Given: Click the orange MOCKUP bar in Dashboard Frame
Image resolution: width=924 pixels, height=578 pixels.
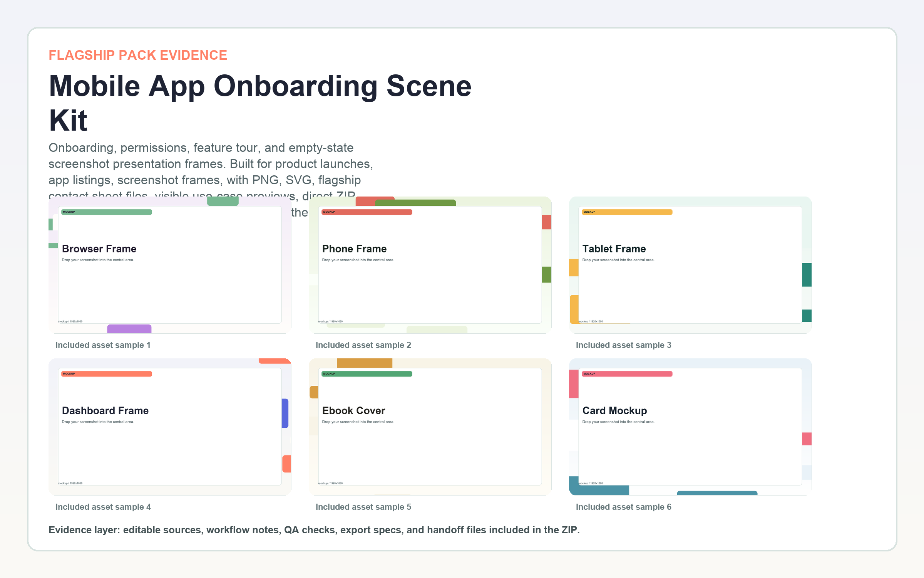Looking at the screenshot, I should point(107,374).
